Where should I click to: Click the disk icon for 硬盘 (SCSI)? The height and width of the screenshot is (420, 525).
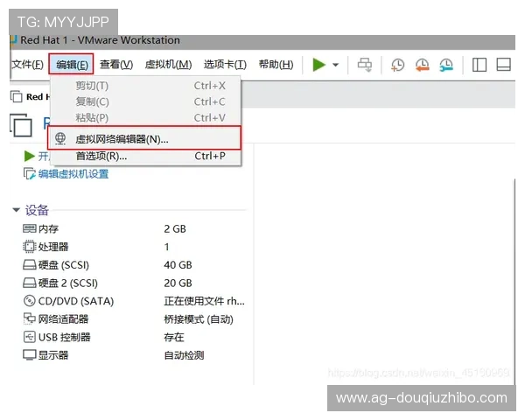(x=30, y=265)
